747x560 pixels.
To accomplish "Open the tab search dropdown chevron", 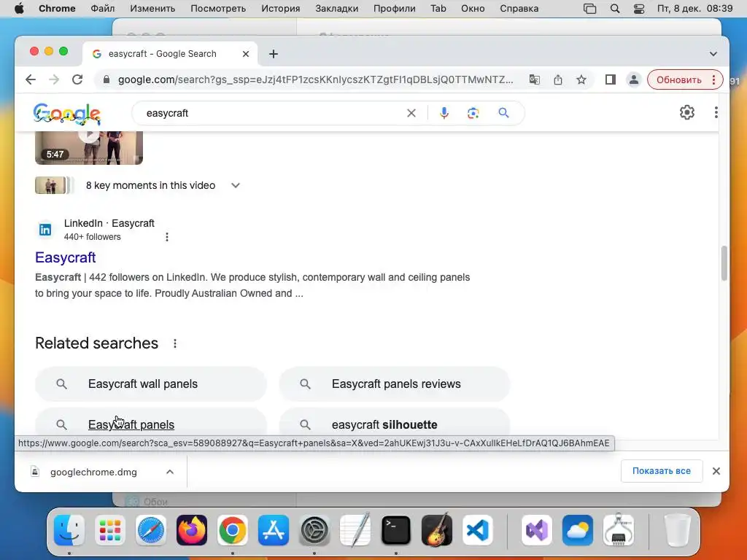I will [713, 54].
